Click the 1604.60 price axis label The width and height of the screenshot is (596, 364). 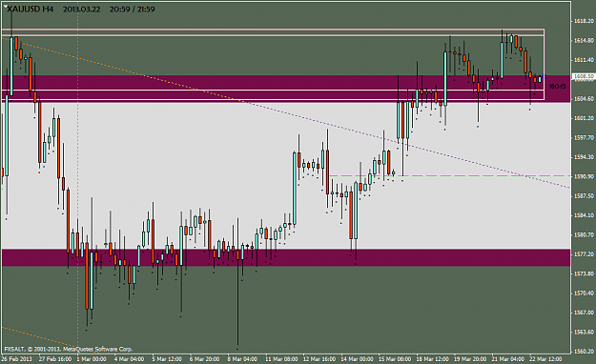(584, 98)
